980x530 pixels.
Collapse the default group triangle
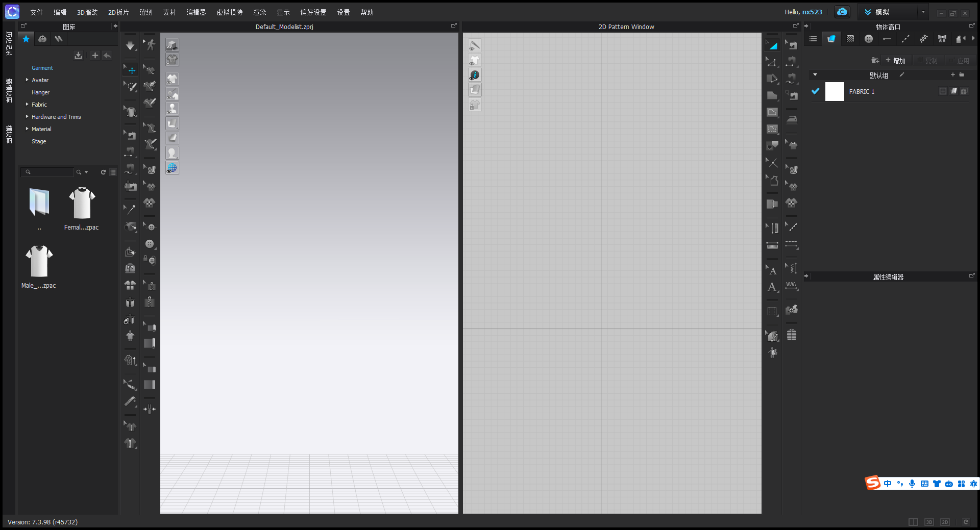[815, 74]
